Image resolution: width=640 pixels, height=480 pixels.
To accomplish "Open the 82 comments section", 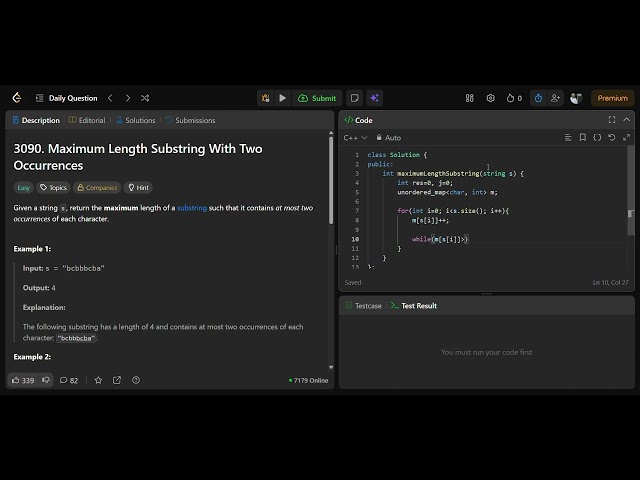I will (x=69, y=380).
